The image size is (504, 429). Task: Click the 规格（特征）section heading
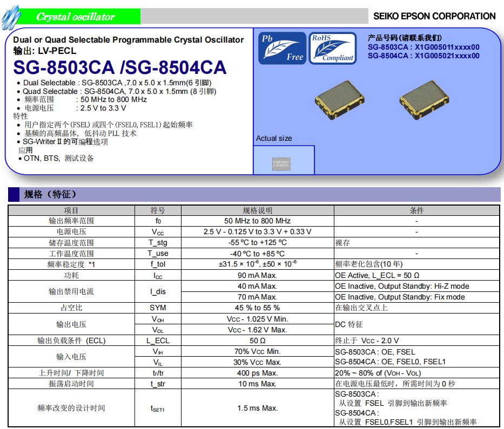[50, 195]
